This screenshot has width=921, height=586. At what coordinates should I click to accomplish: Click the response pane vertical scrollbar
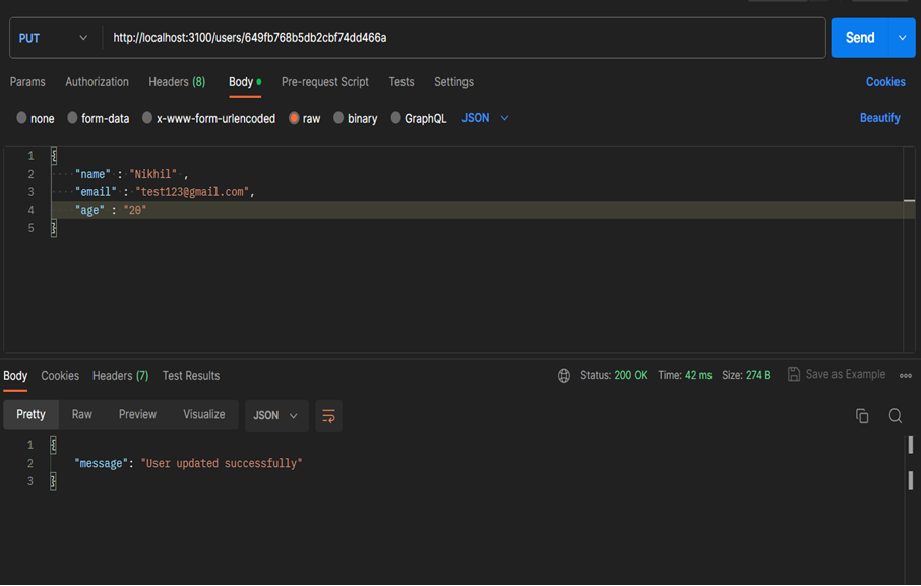(x=910, y=463)
